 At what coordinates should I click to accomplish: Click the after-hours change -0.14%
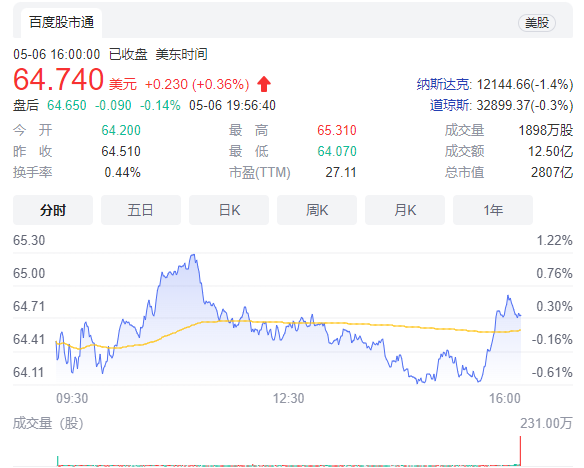[x=160, y=105]
